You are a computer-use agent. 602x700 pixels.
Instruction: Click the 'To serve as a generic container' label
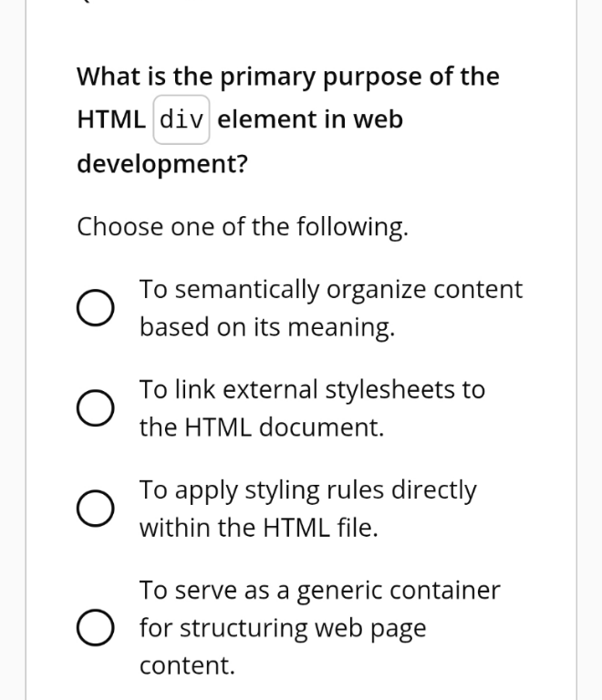click(320, 591)
